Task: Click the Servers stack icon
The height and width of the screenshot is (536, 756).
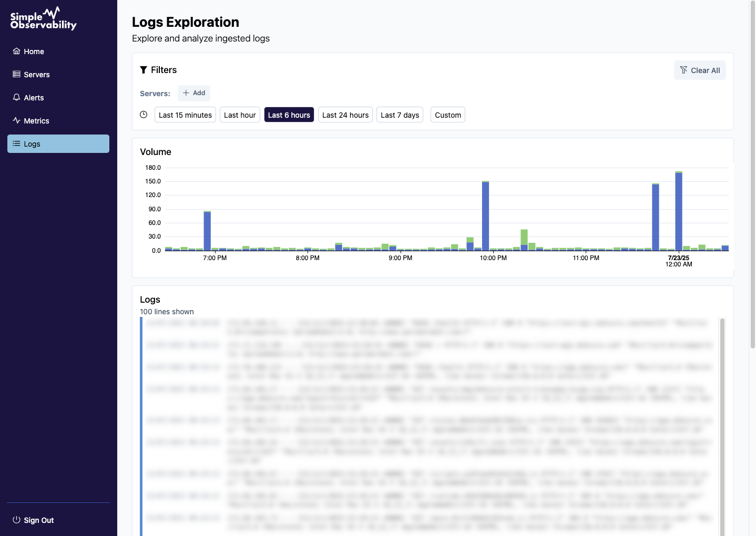Action: pyautogui.click(x=17, y=75)
